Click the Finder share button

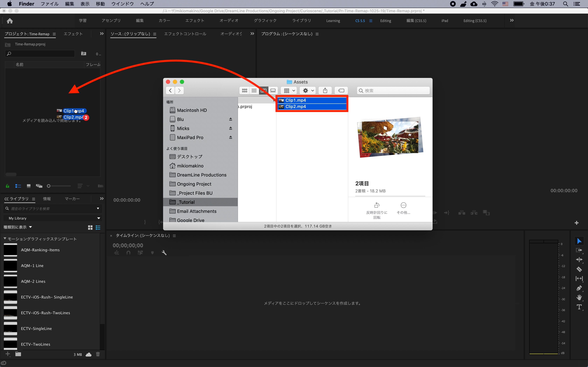pyautogui.click(x=325, y=91)
